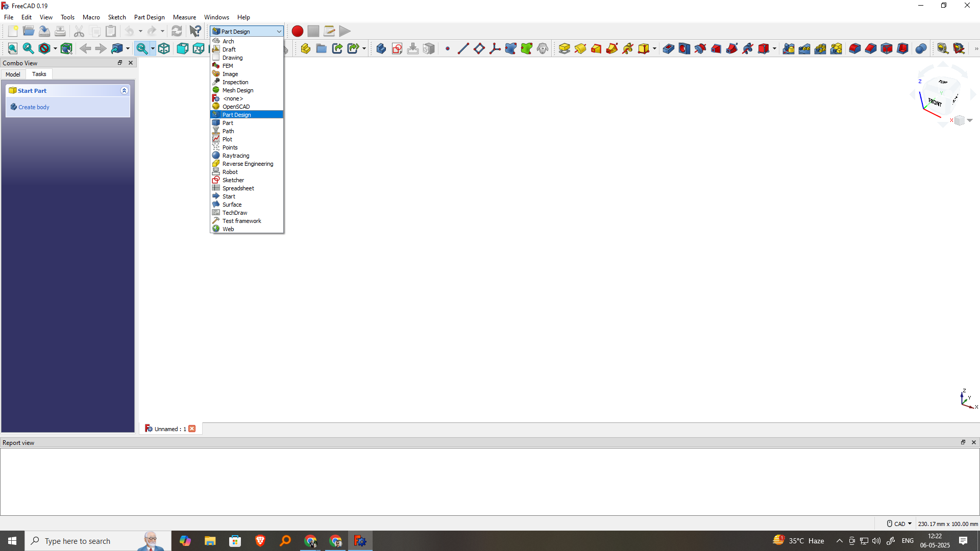
Task: Open the Sketch menu
Action: coord(117,17)
